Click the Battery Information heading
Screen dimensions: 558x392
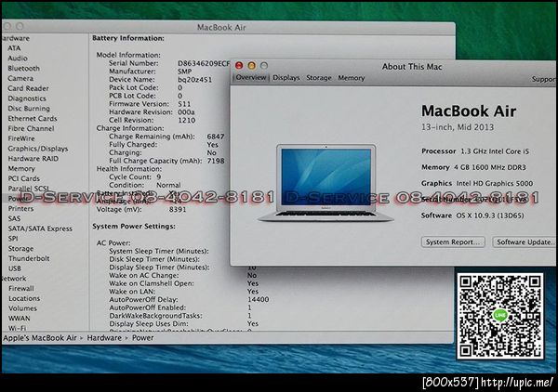(x=128, y=38)
